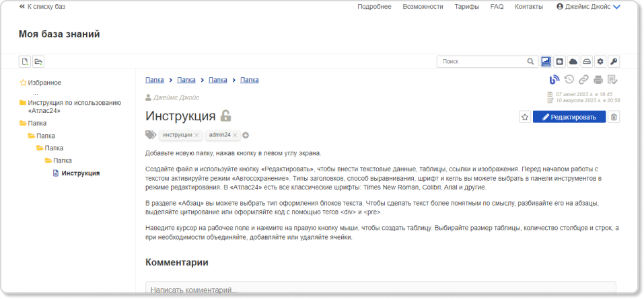Collapse the second-level Папка folder in tree

pyautogui.click(x=46, y=136)
